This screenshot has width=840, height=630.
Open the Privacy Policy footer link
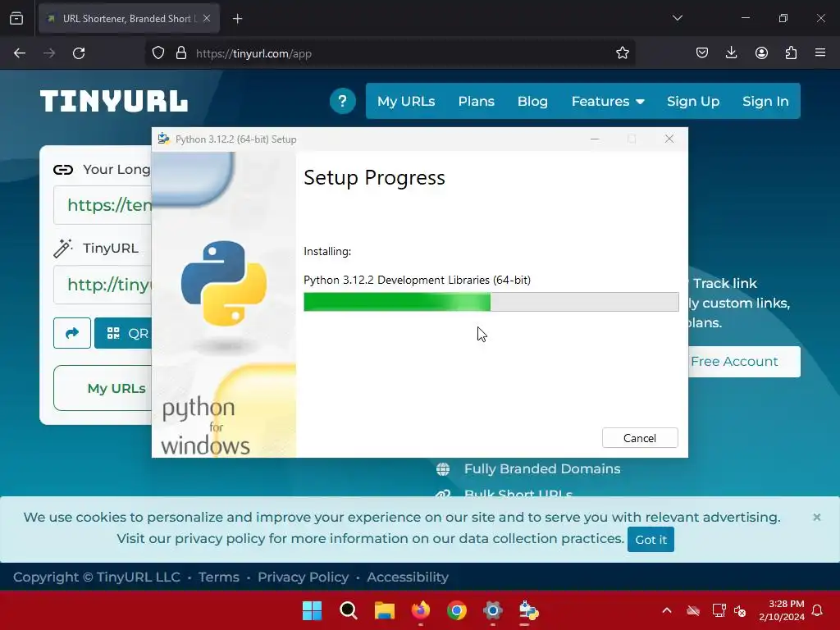click(304, 577)
